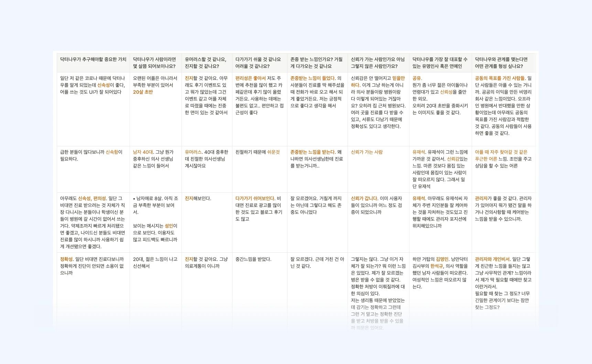Select the cell containing '믿을만하다'
The height and width of the screenshot is (364, 592).
(x=378, y=109)
